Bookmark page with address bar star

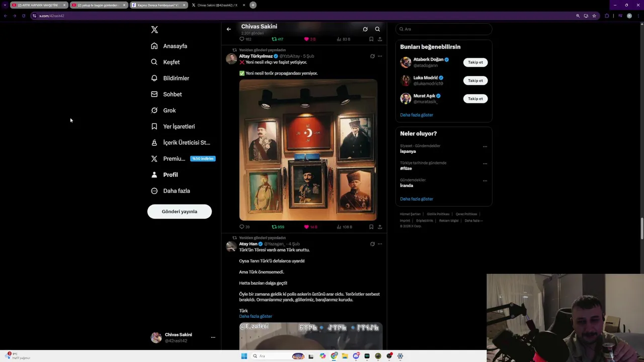594,16
